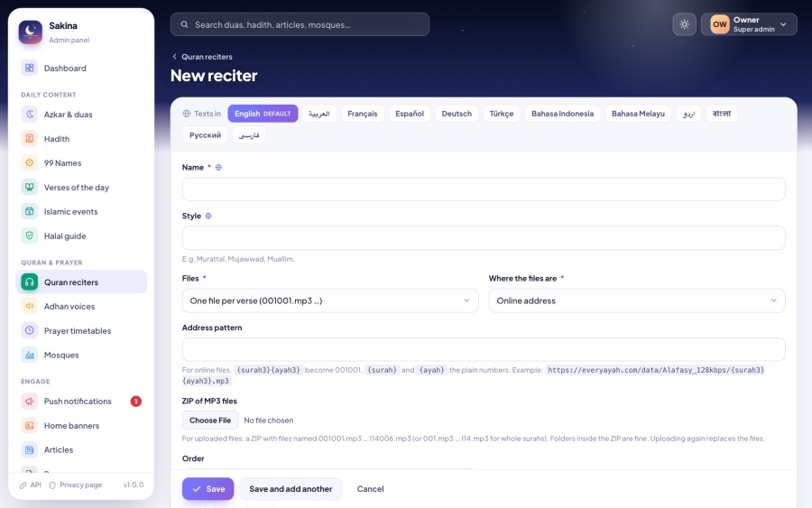
Task: Click the Sakina moon logo icon
Action: pos(31,32)
